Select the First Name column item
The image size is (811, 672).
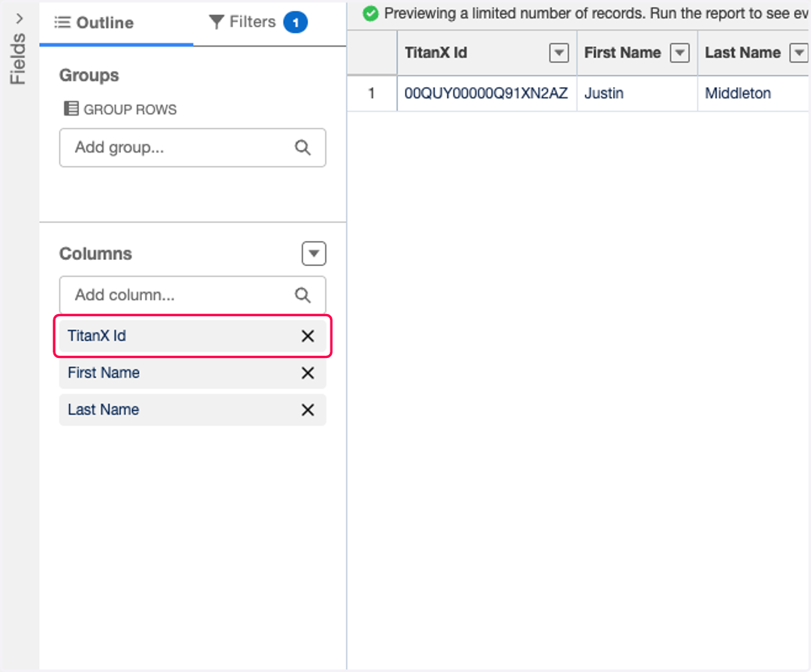coord(193,373)
